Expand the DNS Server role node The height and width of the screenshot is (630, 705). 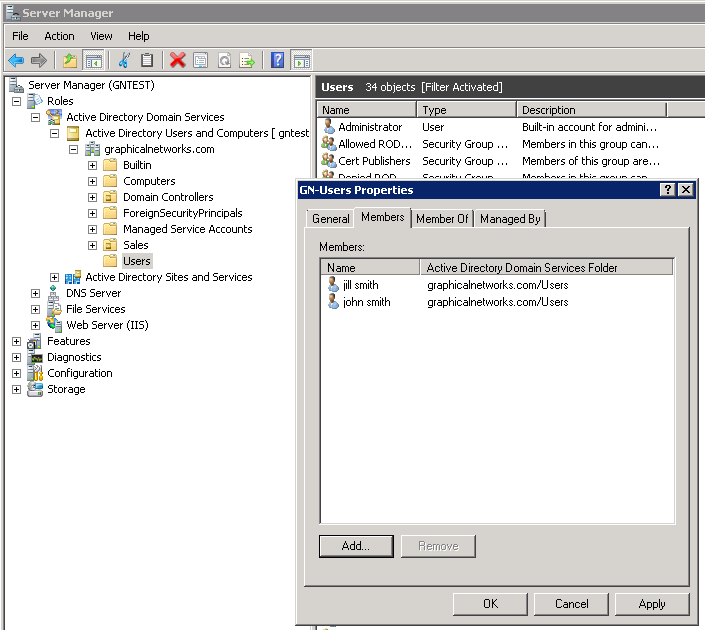click(36, 293)
